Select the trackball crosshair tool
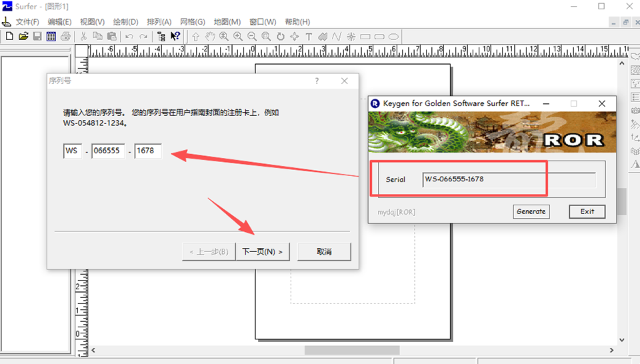The height and width of the screenshot is (364, 640). click(x=294, y=37)
